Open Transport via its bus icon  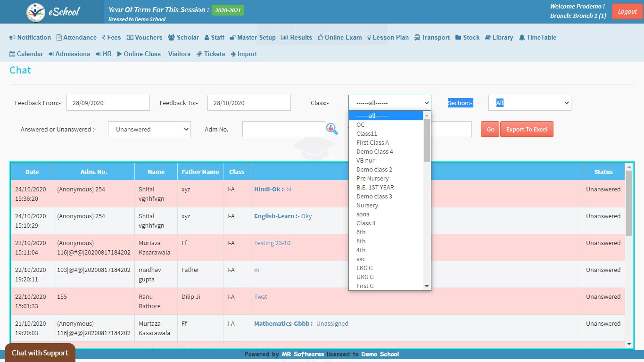click(418, 38)
